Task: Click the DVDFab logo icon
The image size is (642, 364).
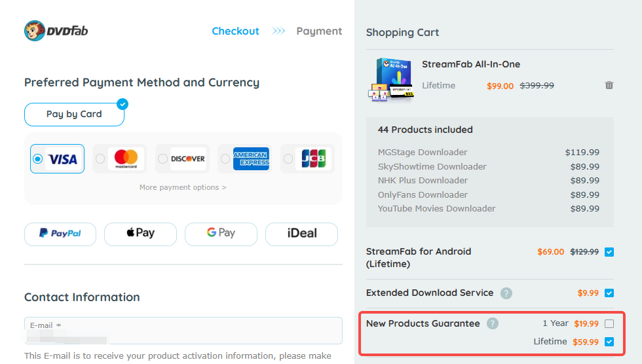Action: pyautogui.click(x=35, y=31)
